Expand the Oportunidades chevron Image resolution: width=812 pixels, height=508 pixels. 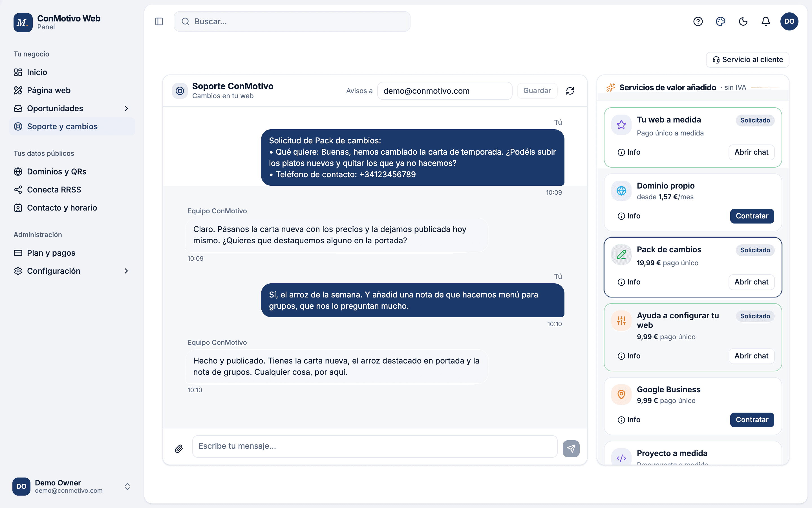tap(127, 109)
